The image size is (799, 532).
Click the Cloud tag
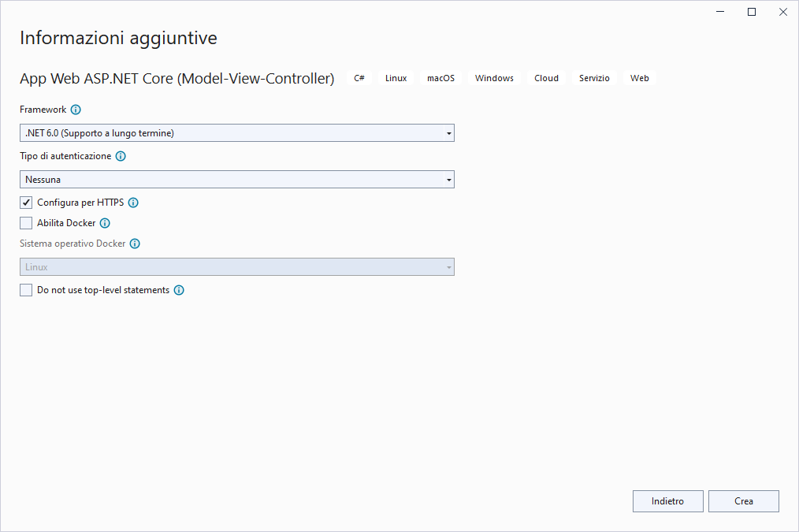pos(546,78)
